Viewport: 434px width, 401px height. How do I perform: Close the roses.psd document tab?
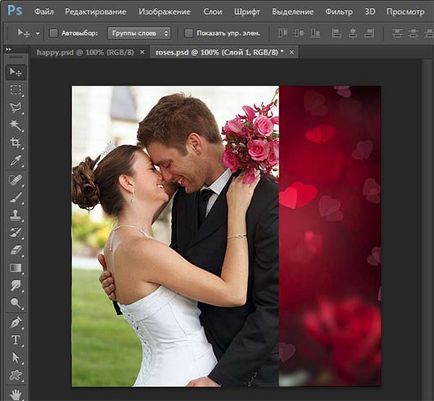tap(292, 52)
